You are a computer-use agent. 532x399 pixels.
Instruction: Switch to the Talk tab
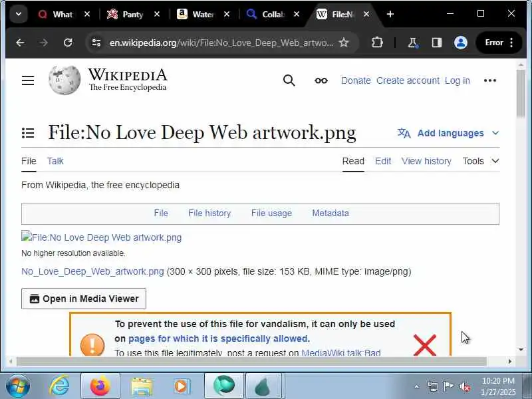click(x=55, y=161)
